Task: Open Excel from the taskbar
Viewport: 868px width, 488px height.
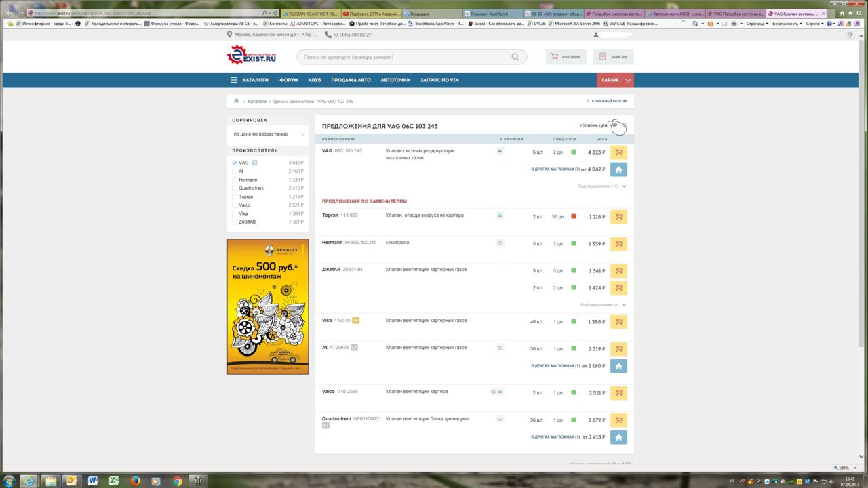Action: (x=114, y=481)
